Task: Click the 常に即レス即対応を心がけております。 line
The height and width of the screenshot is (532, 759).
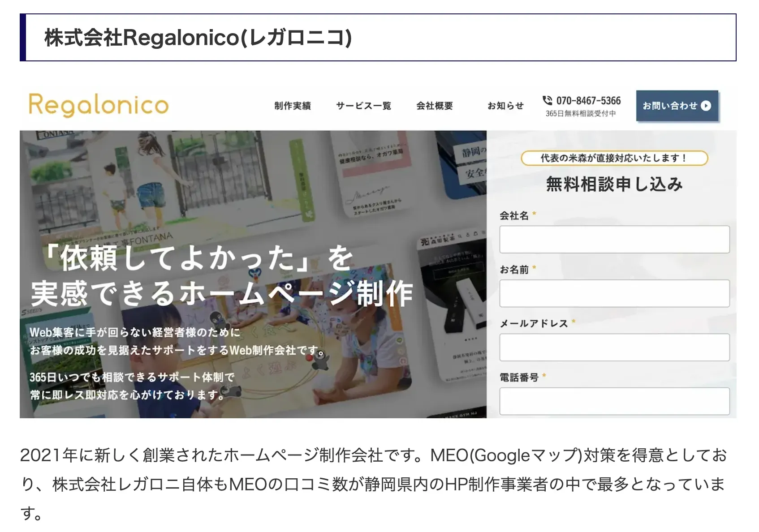Action: [127, 395]
